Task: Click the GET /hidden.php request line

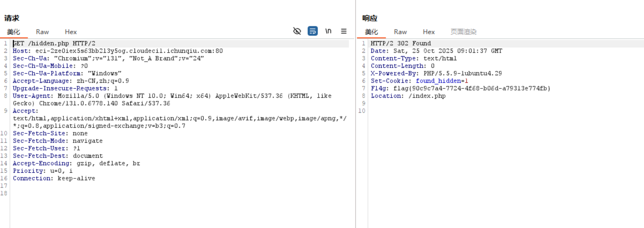Action: tap(54, 44)
